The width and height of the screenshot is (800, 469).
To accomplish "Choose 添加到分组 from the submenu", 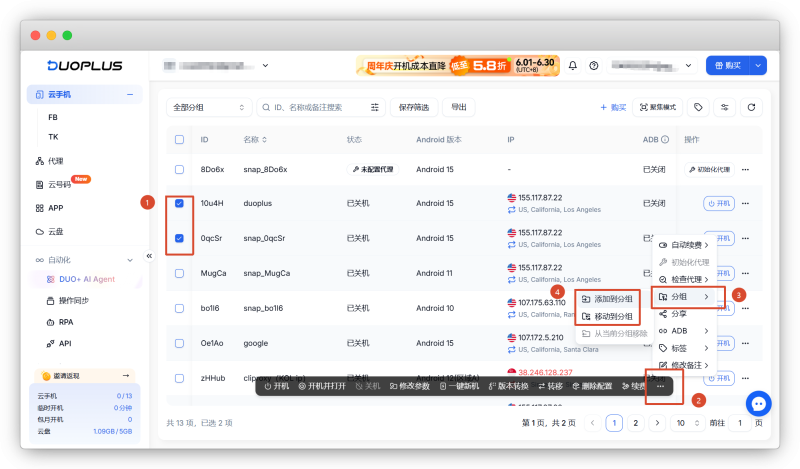I will [x=608, y=299].
